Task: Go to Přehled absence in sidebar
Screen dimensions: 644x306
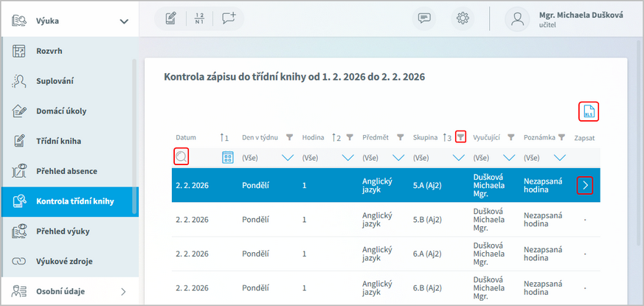Action: [x=66, y=171]
